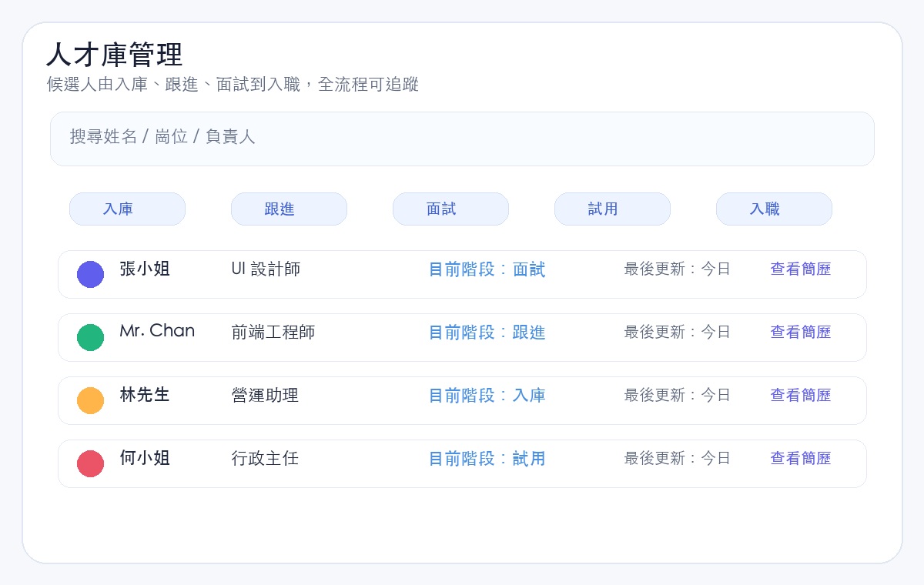Select the 行政主任 position text

[x=265, y=459]
